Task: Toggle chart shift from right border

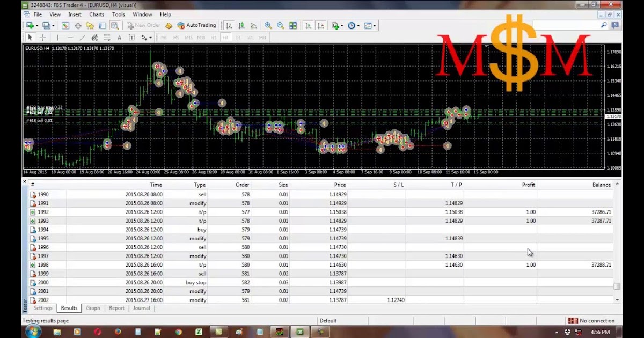Action: 320,26
